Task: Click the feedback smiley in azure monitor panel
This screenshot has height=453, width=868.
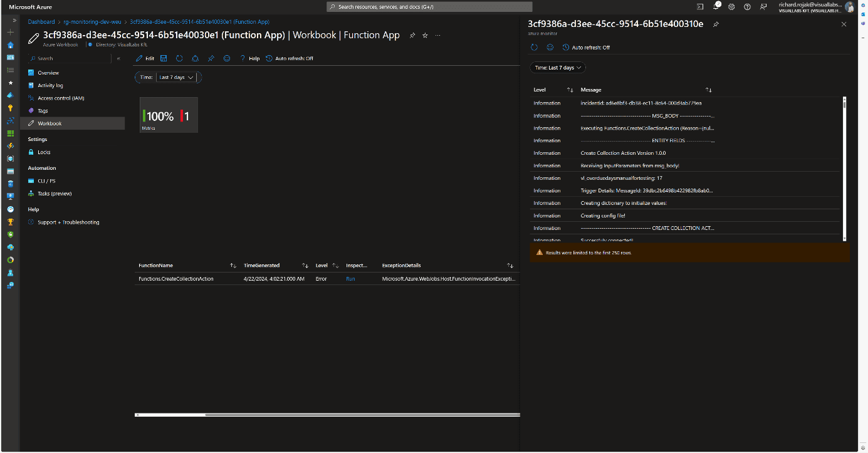Action: click(550, 47)
